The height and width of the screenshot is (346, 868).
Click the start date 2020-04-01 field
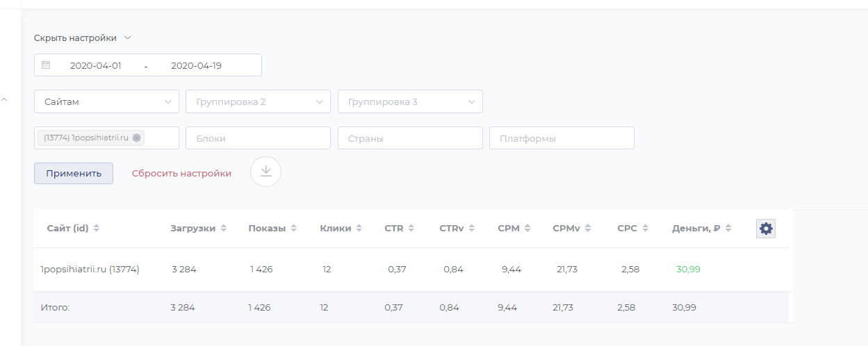[x=96, y=65]
